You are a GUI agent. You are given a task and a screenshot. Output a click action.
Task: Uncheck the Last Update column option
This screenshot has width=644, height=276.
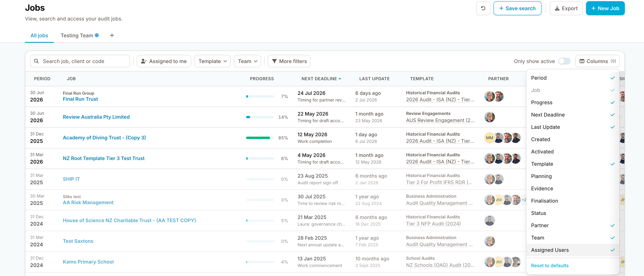point(573,127)
